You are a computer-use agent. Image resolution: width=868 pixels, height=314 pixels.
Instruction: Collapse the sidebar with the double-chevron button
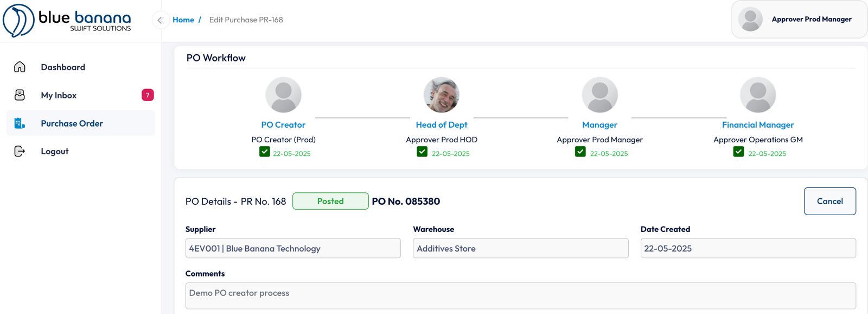[x=160, y=20]
